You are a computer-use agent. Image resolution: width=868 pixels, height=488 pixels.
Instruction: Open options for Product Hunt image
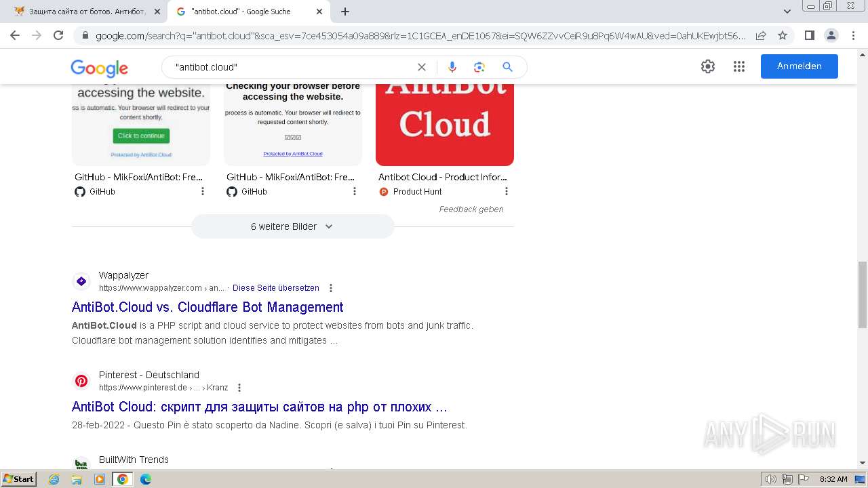(x=506, y=192)
